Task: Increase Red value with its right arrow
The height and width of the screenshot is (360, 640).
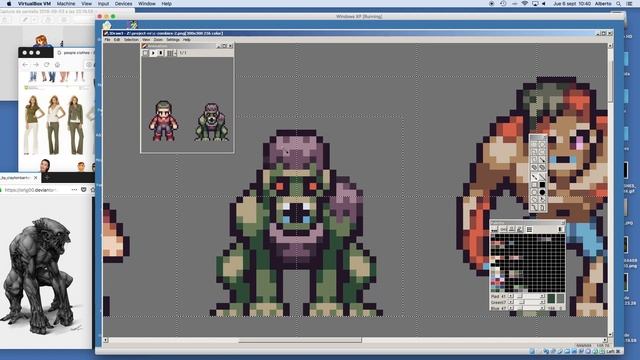Action: pyautogui.click(x=542, y=296)
